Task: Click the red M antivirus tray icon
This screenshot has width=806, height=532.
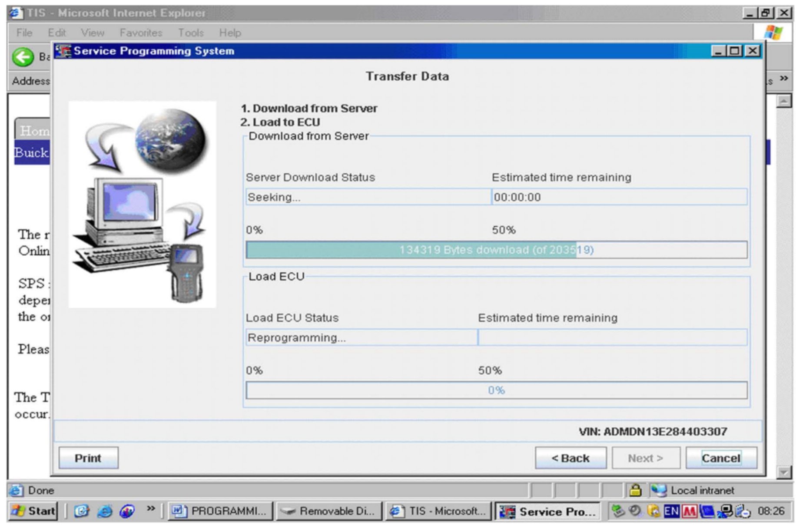Action: (x=689, y=511)
